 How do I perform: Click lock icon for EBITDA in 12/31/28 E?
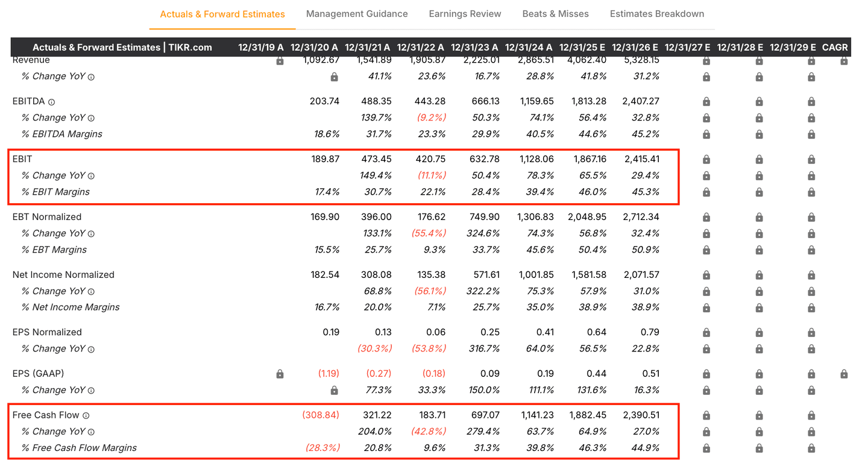[759, 102]
